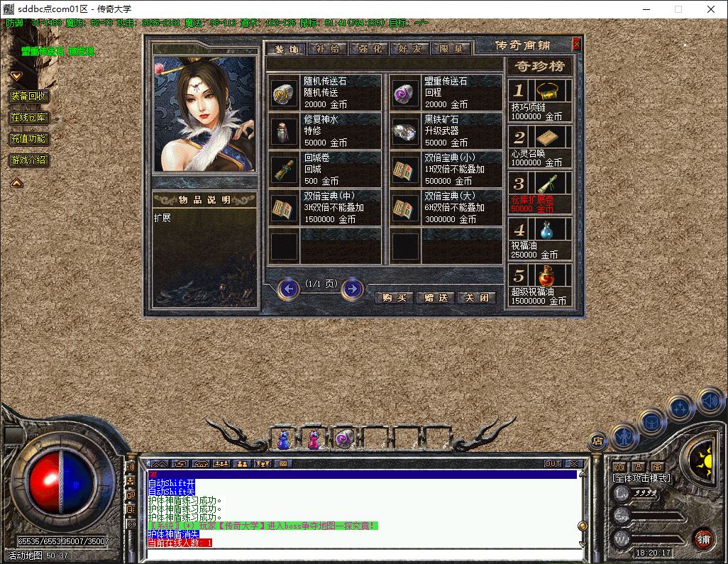
Task: Select the 黑铁矿石 ore icon
Action: tap(404, 131)
